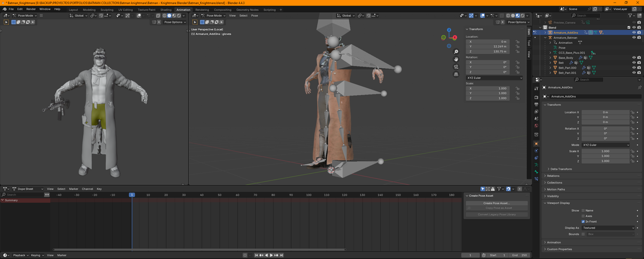Click the pan hand icon in right viewport
This screenshot has width=644, height=259.
click(456, 59)
